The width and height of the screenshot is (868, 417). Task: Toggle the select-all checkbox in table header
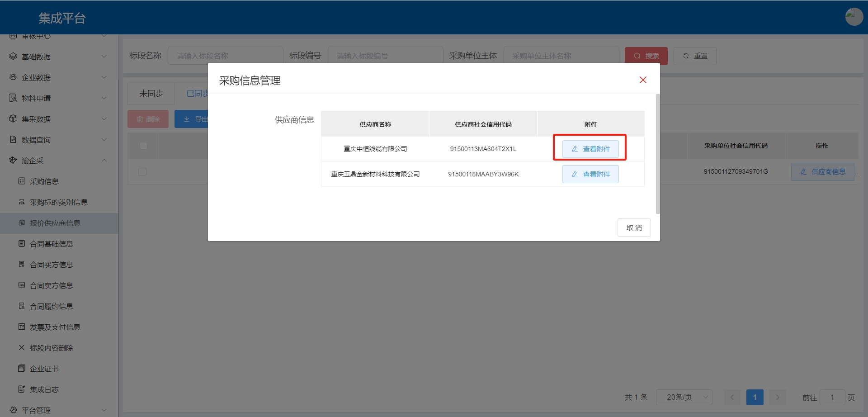point(143,146)
